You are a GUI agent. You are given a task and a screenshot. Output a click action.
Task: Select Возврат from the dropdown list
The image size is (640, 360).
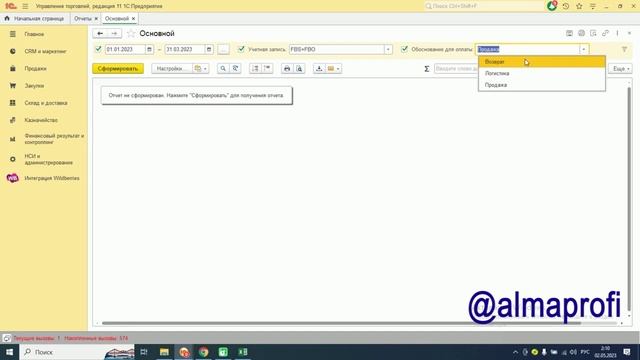click(x=542, y=62)
